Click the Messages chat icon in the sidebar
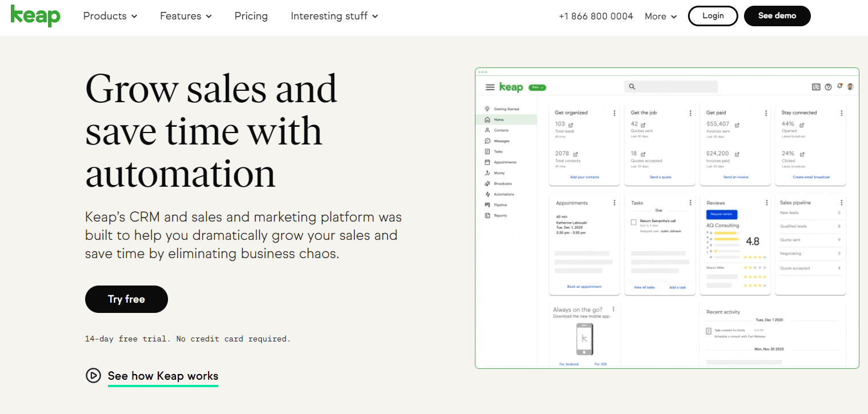The image size is (868, 414). tap(487, 141)
